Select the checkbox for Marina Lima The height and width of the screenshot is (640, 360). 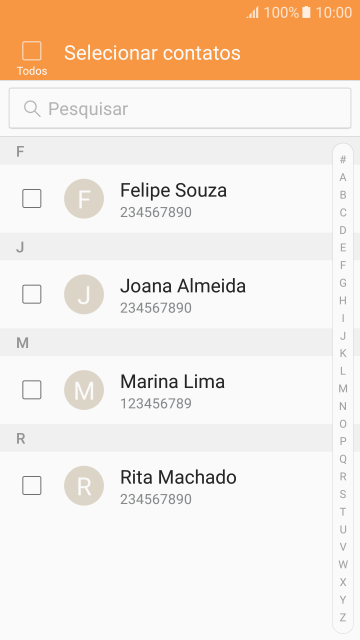pyautogui.click(x=32, y=390)
